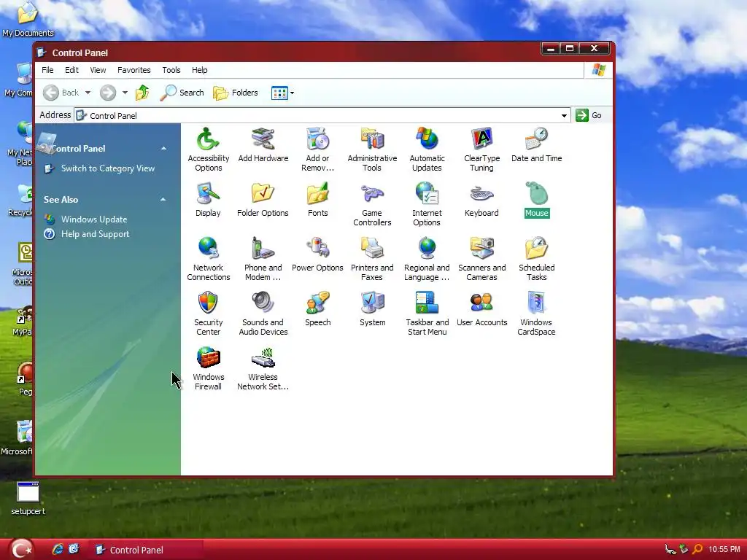Open Add Hardware wizard icon
747x560 pixels.
(x=263, y=145)
